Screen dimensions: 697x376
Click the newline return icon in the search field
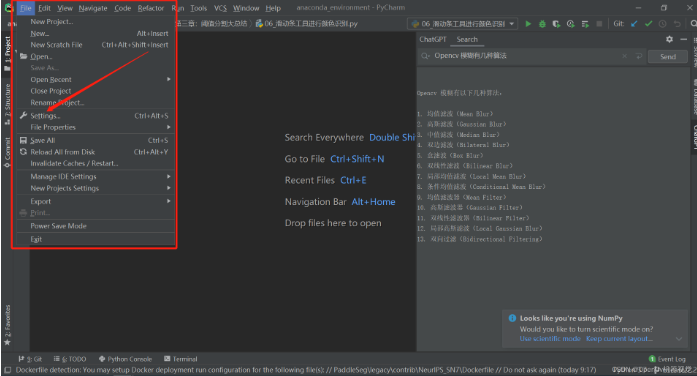pyautogui.click(x=639, y=56)
